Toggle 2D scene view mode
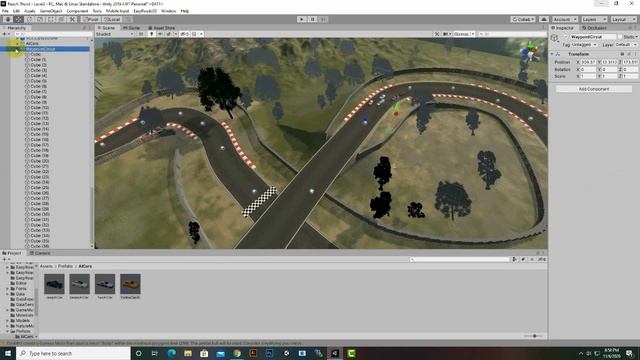The image size is (640, 360). coord(141,34)
